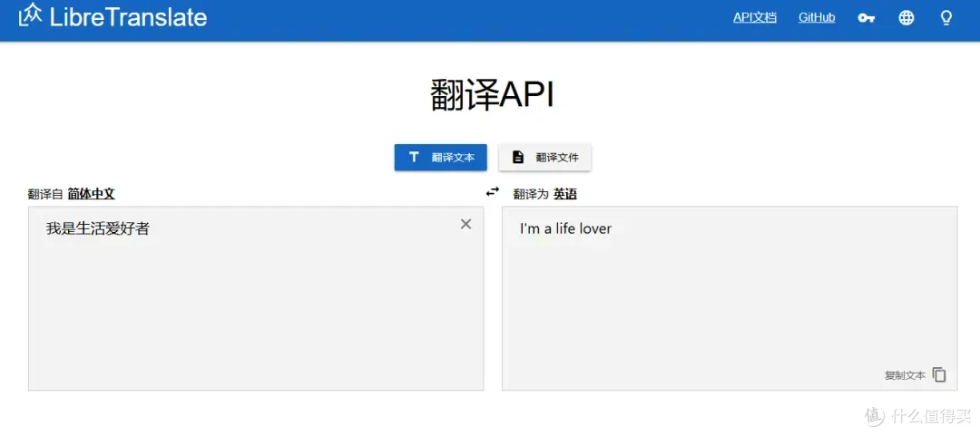Open the API文档 link
This screenshot has width=980, height=436.
[x=754, y=17]
